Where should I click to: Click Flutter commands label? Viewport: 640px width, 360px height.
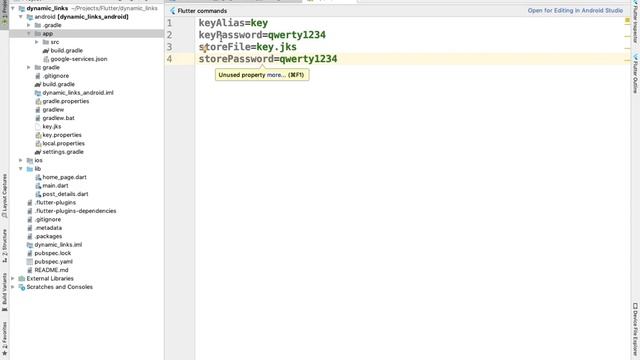[x=202, y=11]
